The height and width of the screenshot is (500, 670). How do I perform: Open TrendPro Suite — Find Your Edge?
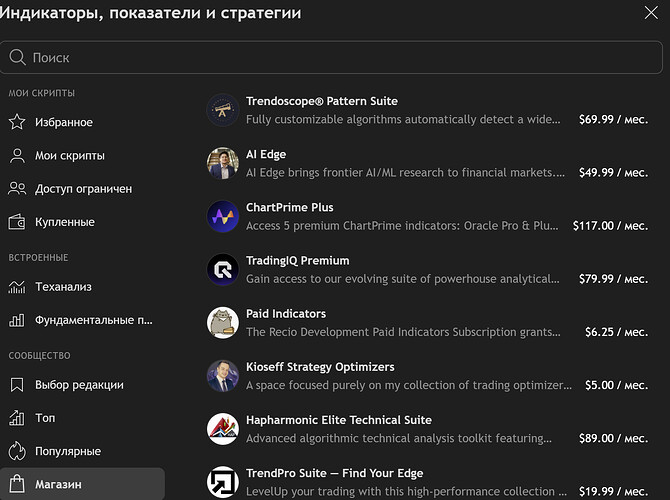pos(334,473)
